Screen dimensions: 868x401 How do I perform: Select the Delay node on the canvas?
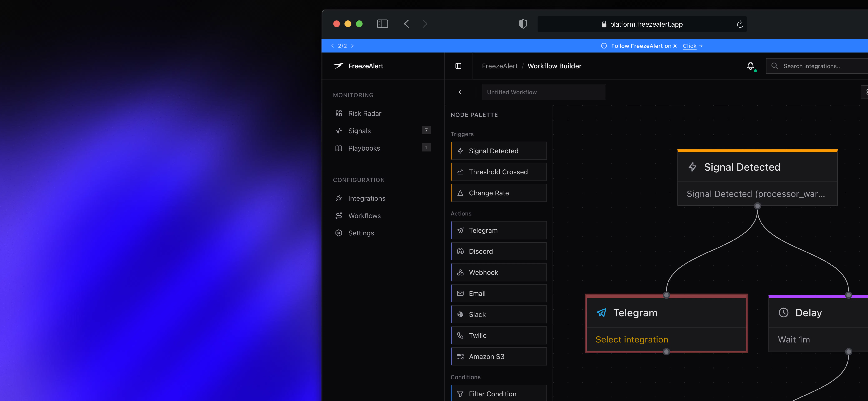coord(818,324)
